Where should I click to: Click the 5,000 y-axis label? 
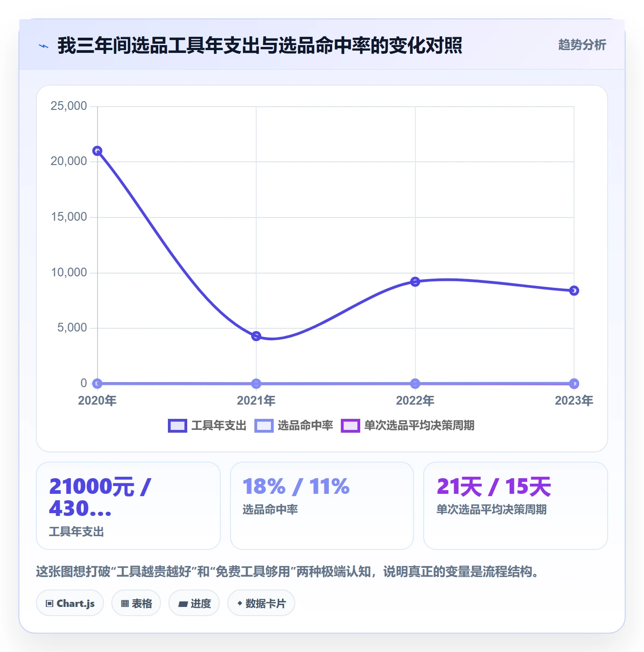(x=72, y=327)
